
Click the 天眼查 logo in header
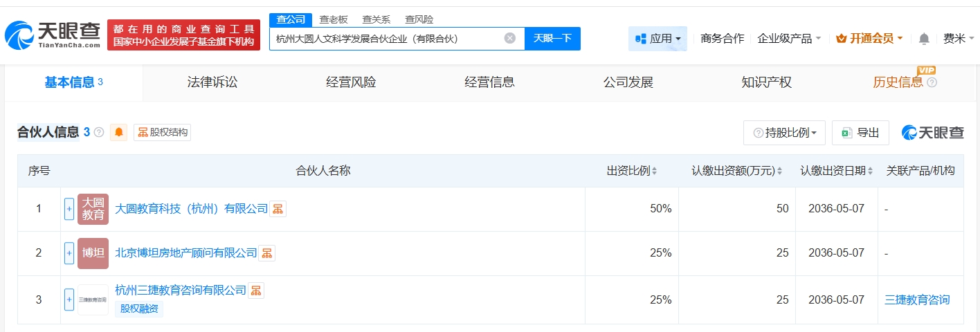pos(53,35)
